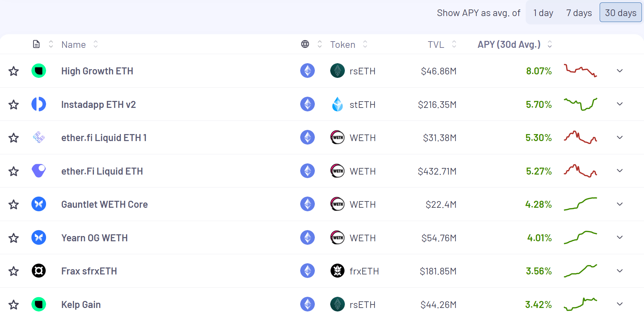Open the ether.fi Liquid ETH 1 vault
The height and width of the screenshot is (316, 644).
click(104, 138)
